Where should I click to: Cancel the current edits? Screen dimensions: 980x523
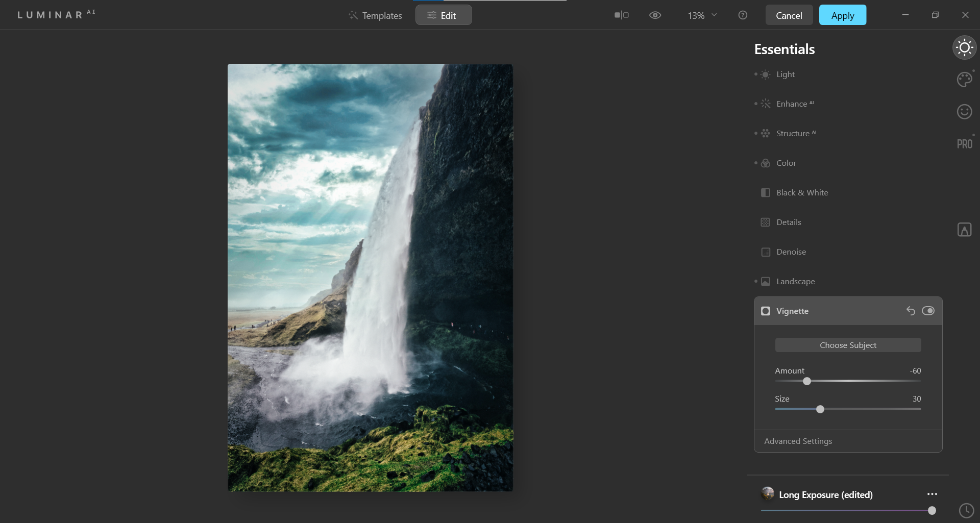pos(789,15)
